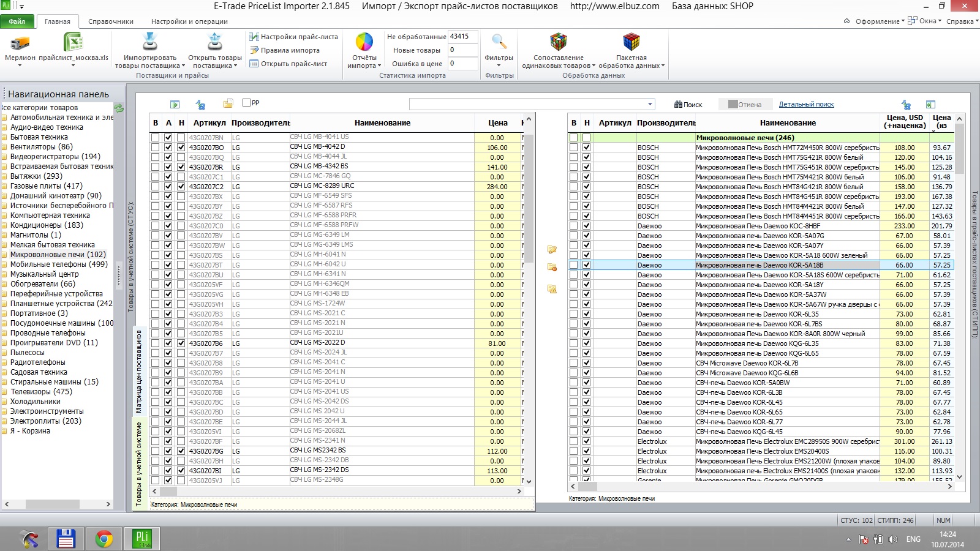Switch to the Справочники tab
Screen dimensions: 980x551
[111, 21]
